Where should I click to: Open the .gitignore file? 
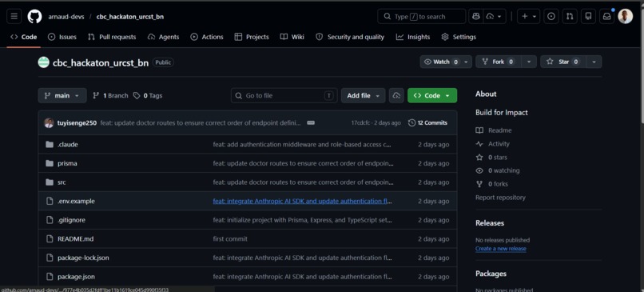point(71,220)
